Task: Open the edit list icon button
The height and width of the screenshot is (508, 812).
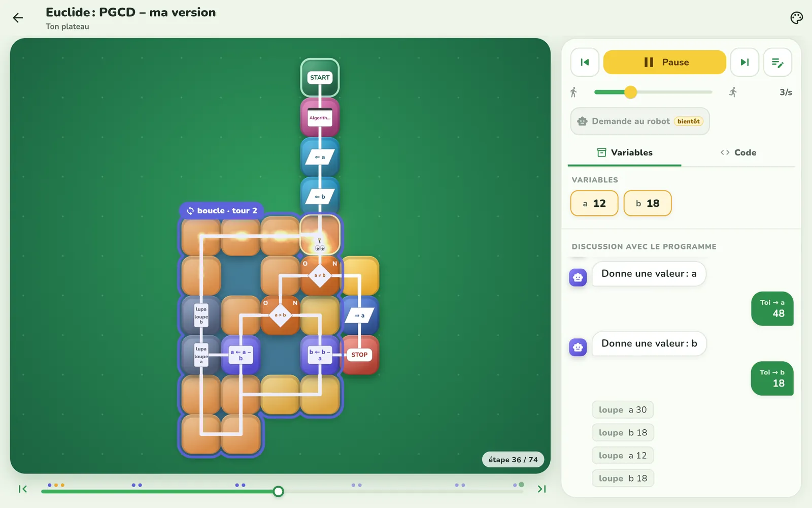Action: click(x=777, y=62)
